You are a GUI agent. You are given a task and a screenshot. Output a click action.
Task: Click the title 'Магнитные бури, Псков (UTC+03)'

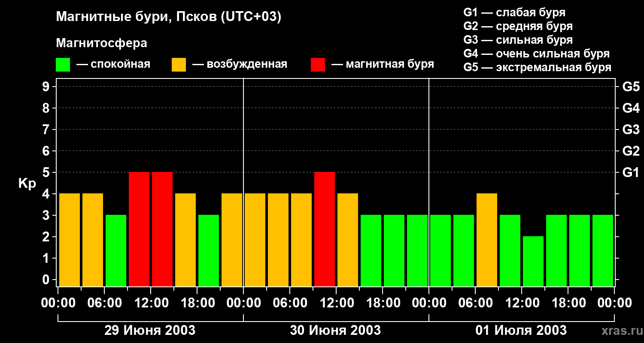[169, 17]
